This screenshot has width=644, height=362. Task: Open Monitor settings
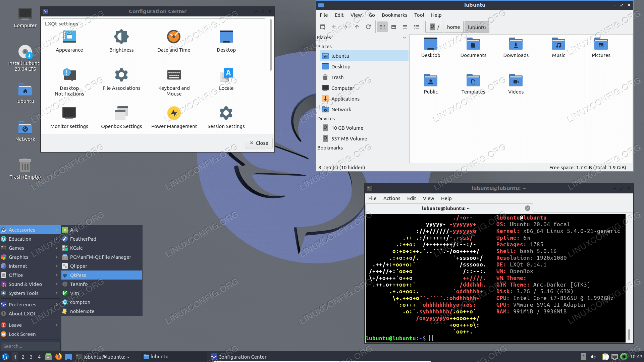69,118
